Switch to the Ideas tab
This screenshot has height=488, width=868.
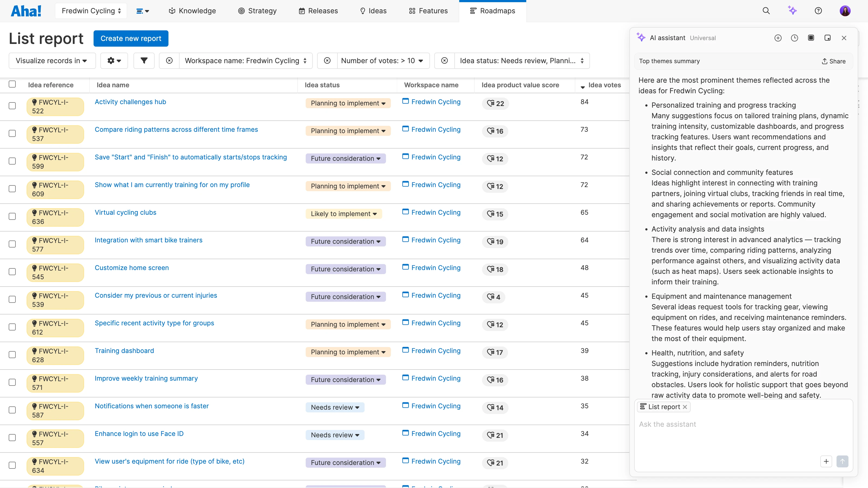pyautogui.click(x=373, y=11)
